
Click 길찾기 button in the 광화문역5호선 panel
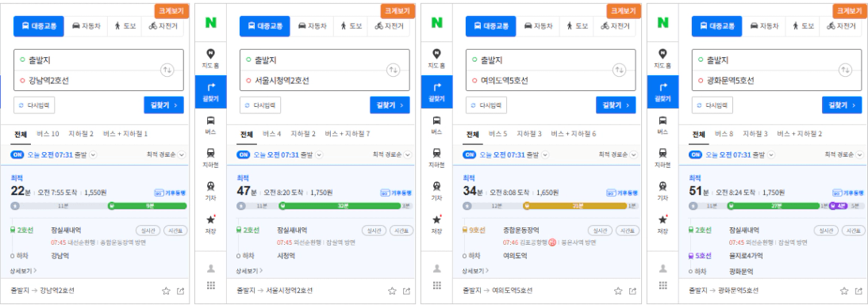tap(842, 105)
